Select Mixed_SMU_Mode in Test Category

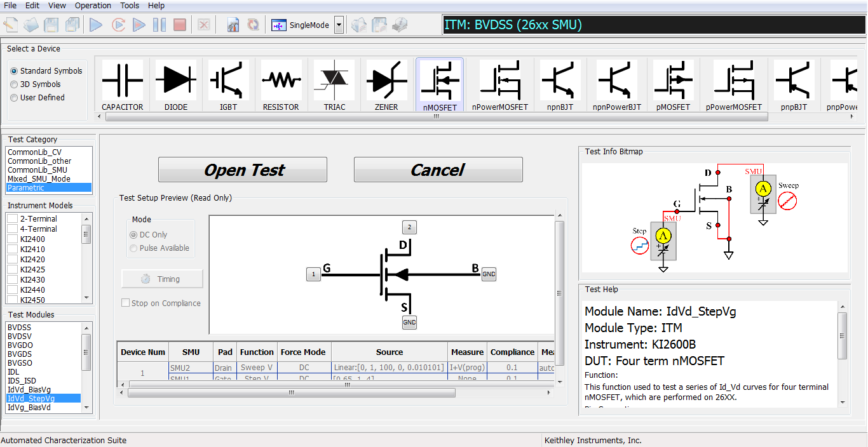[39, 179]
